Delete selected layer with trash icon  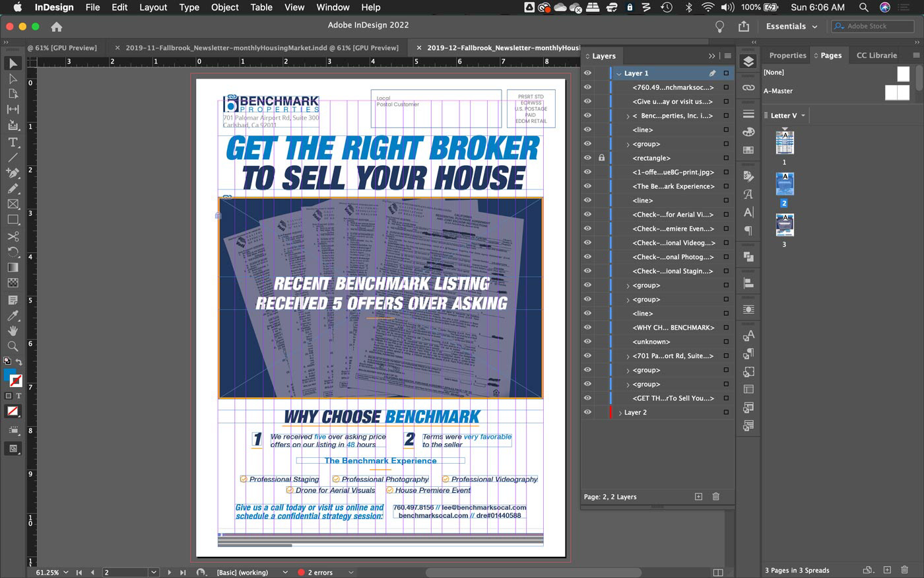716,497
